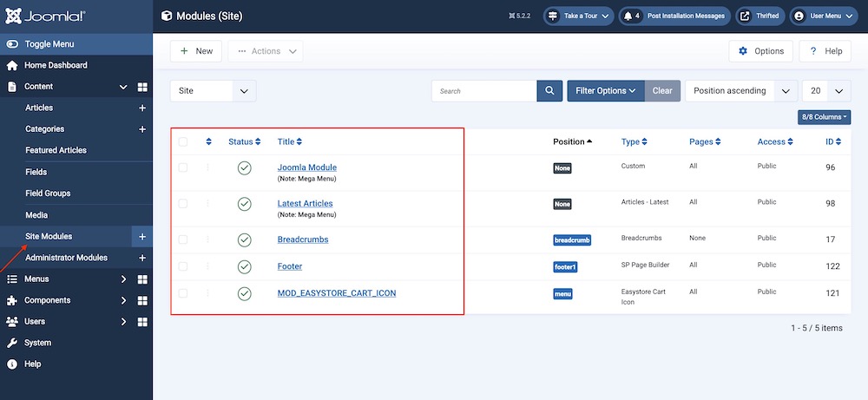Image resolution: width=868 pixels, height=400 pixels.
Task: Click the plus icon beside Site Modules
Action: coord(142,237)
